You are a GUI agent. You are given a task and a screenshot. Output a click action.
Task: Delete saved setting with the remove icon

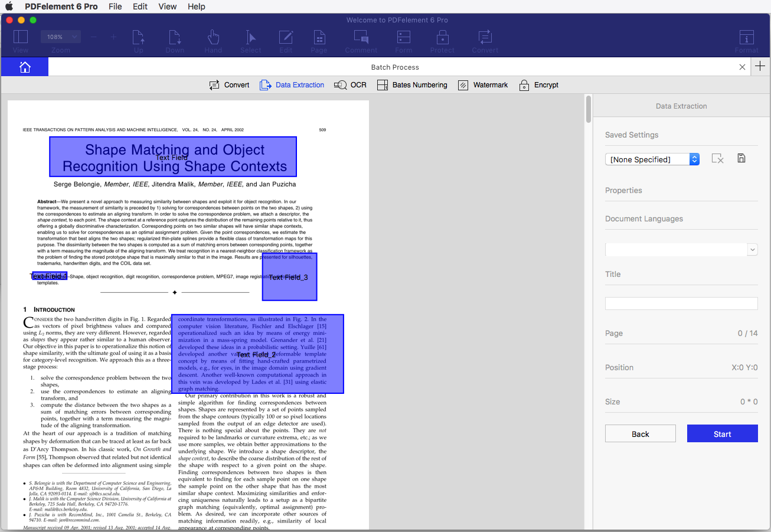pyautogui.click(x=717, y=158)
